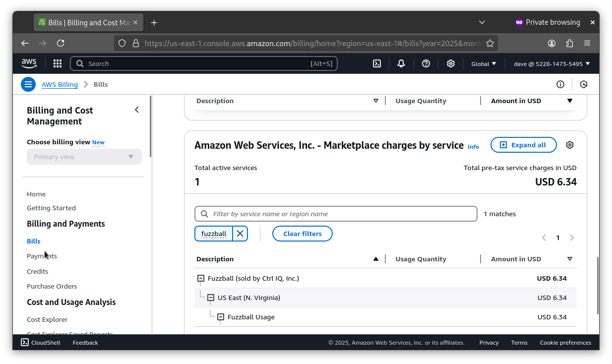Open a new browser tab

[x=154, y=22]
